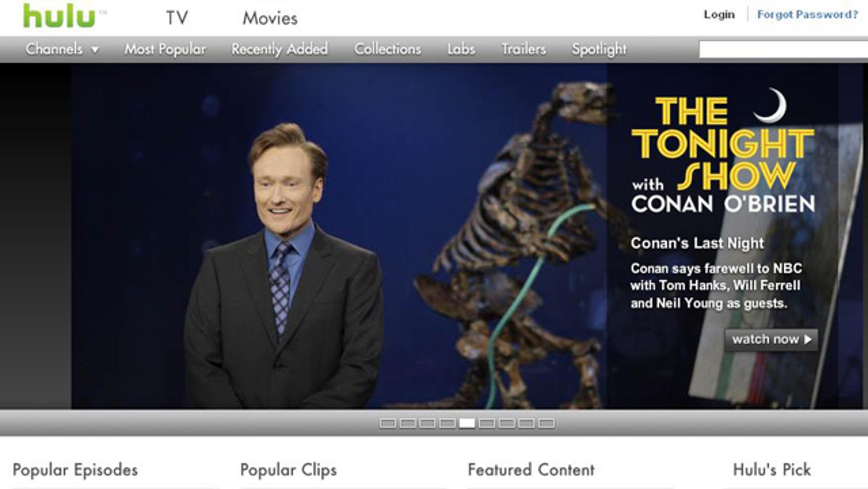This screenshot has width=868, height=489.
Task: Select the first carousel slide indicator
Action: [387, 423]
